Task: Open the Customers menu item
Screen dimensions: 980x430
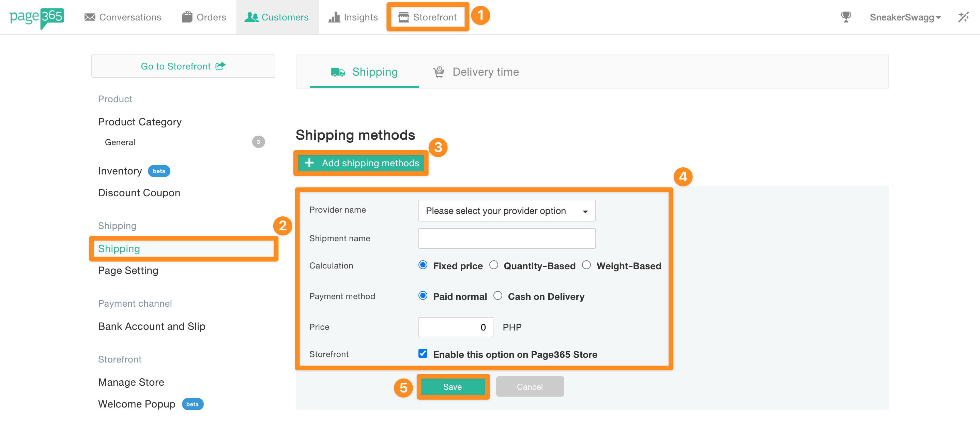Action: (x=277, y=17)
